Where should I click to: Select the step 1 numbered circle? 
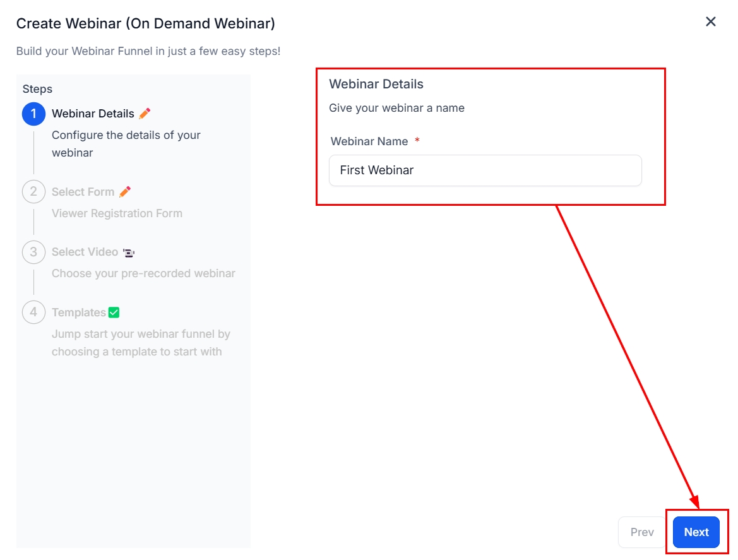(x=33, y=114)
